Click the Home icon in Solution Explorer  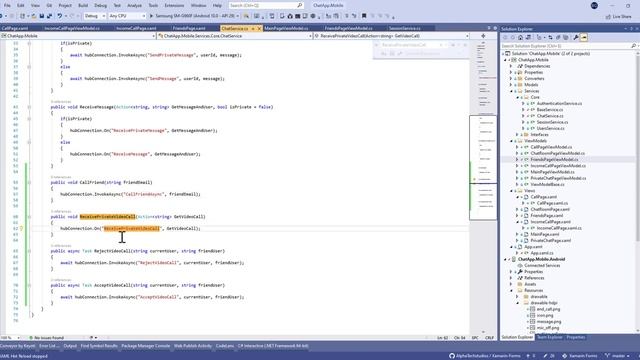(x=520, y=37)
